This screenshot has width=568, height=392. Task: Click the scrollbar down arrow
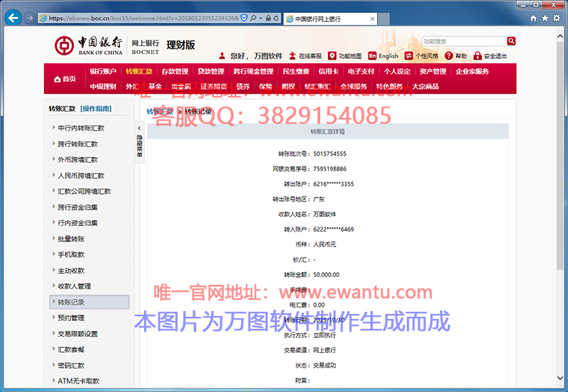(560, 378)
